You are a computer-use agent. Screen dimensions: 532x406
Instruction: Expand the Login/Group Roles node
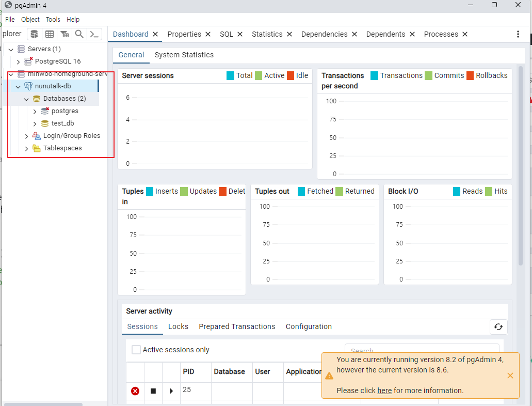click(26, 136)
